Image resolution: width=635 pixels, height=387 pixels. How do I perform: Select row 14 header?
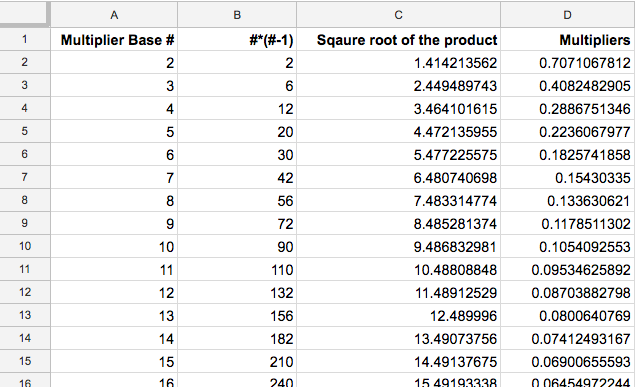[x=25, y=338]
